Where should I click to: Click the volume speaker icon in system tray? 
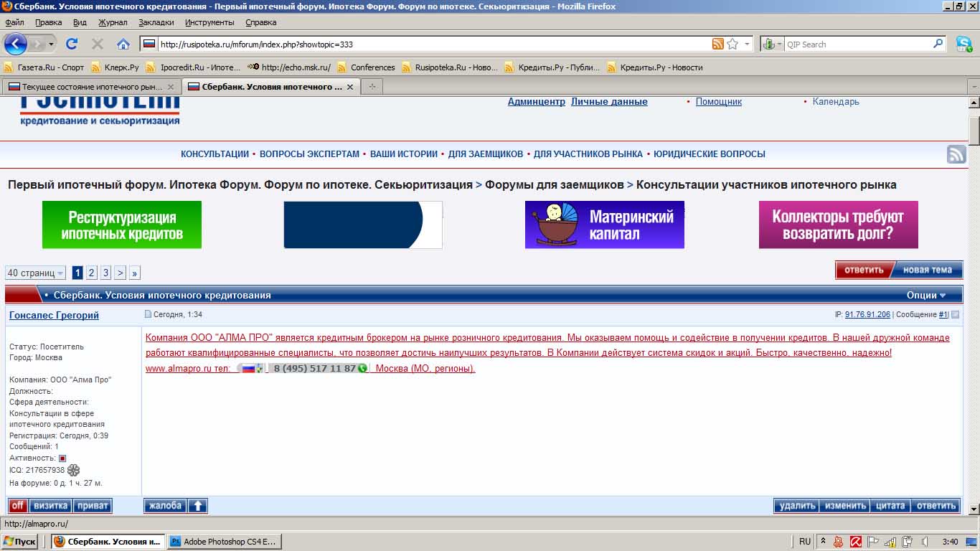(925, 542)
